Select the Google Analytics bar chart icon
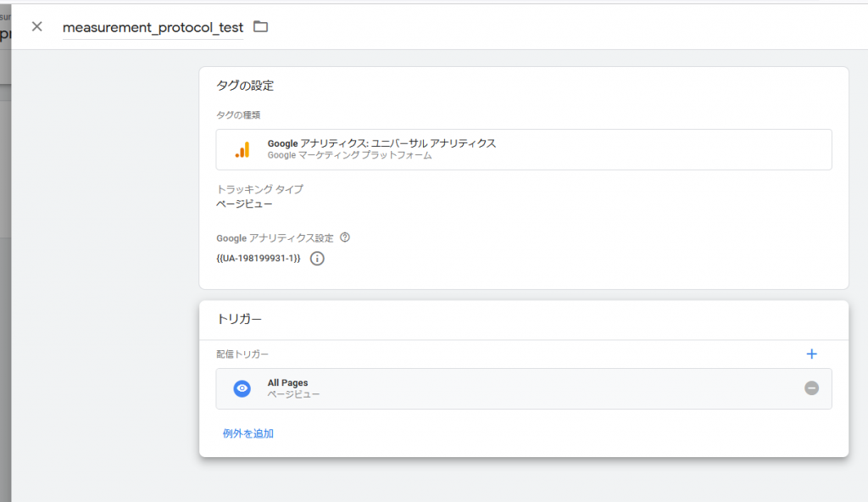Viewport: 868px width, 502px height. [242, 149]
